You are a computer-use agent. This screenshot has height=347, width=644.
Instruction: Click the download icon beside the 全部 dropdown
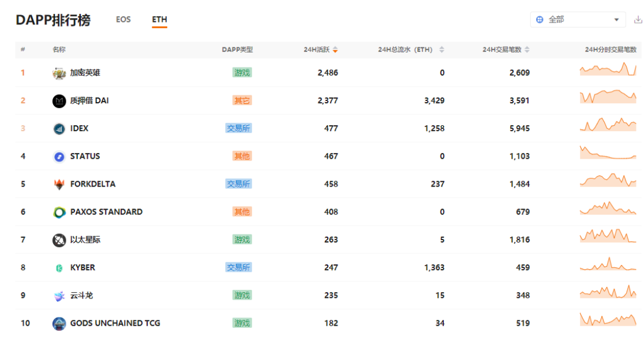(638, 19)
